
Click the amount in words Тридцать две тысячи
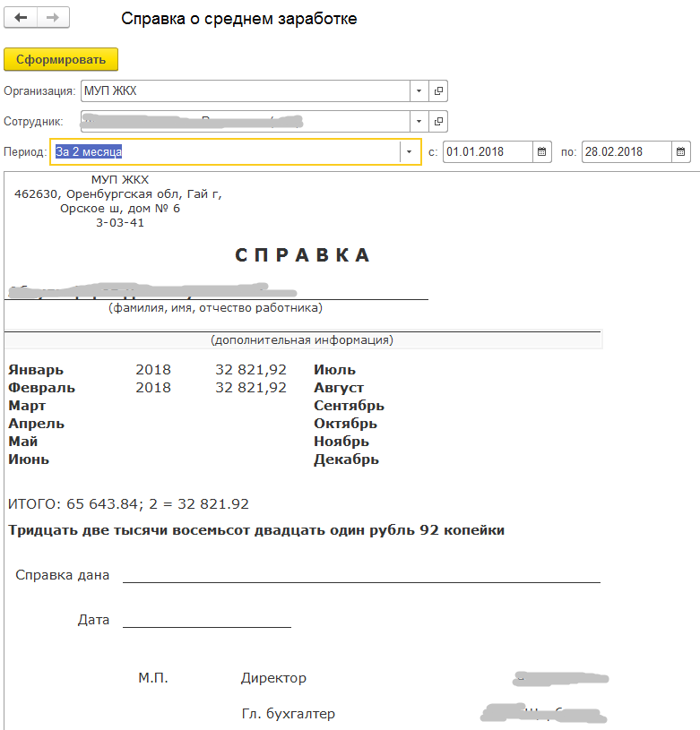pos(256,530)
